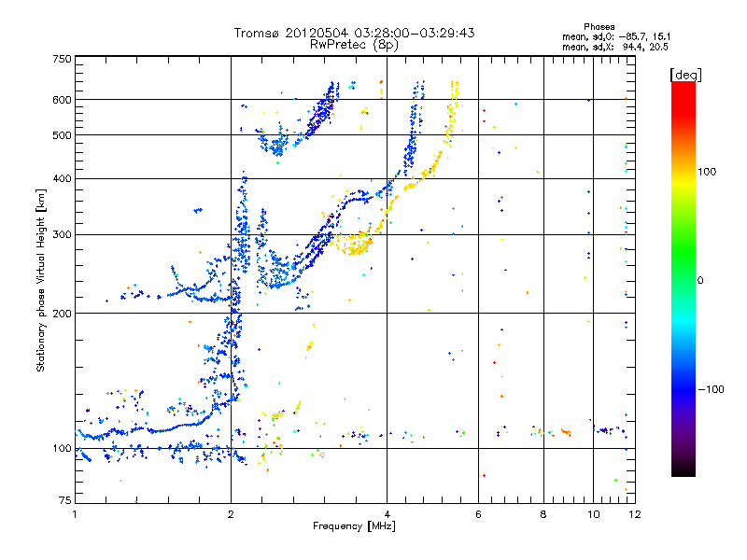Click the '0' colorbar tick label
This screenshot has height=560, width=747.
(x=700, y=280)
